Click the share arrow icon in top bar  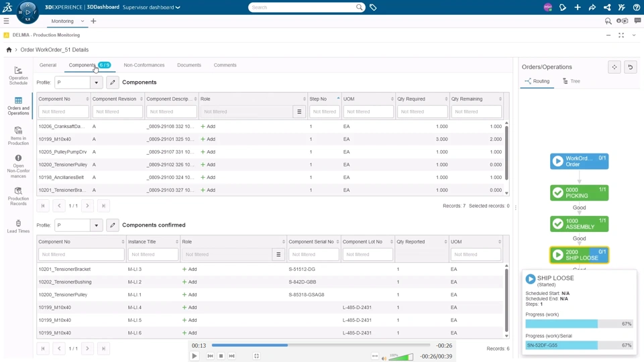point(592,7)
